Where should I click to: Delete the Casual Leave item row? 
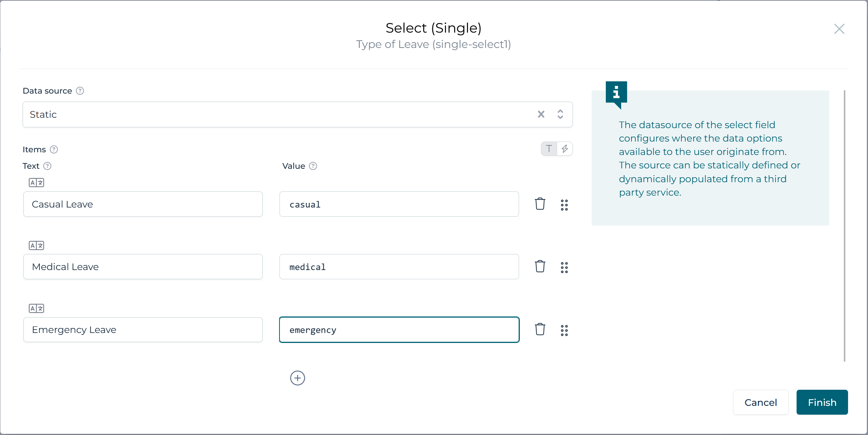[x=540, y=204]
